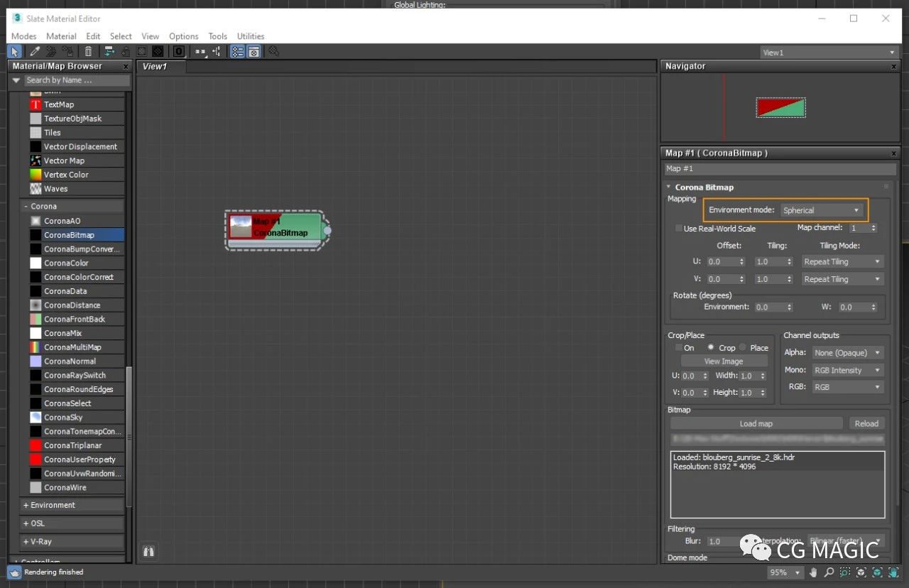This screenshot has height=588, width=909.
Task: Select the Pan hand tool
Action: [812, 572]
